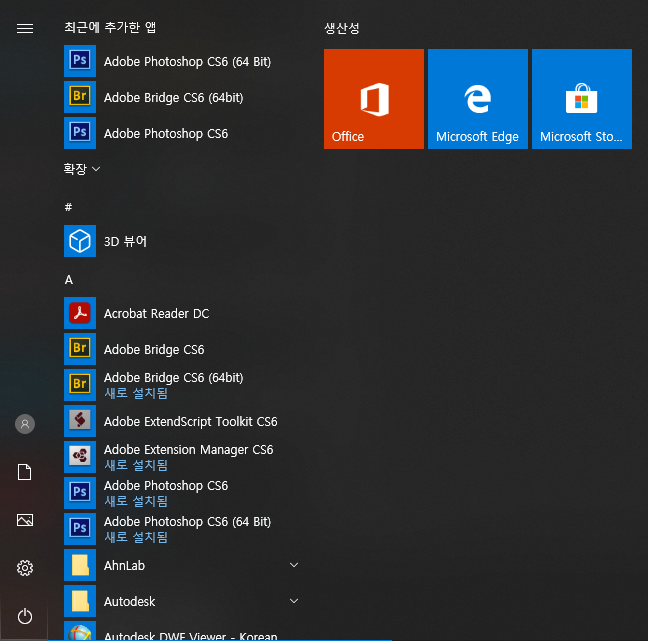Open 'Adobe Extension Manager CS6' entry text
Viewport: 648px width, 641px height.
[188, 450]
